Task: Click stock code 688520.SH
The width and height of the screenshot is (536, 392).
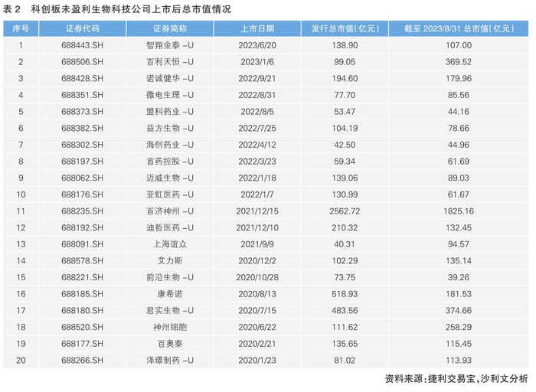Action: click(x=83, y=327)
